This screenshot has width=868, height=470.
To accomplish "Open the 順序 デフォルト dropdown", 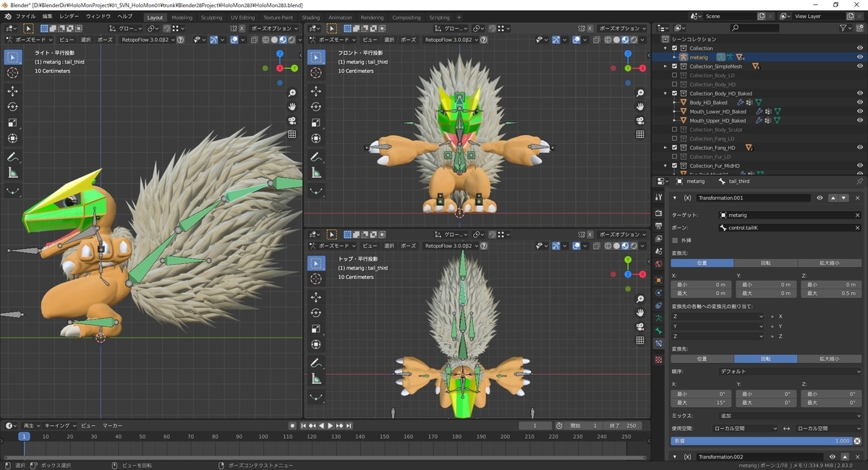I will click(x=789, y=371).
